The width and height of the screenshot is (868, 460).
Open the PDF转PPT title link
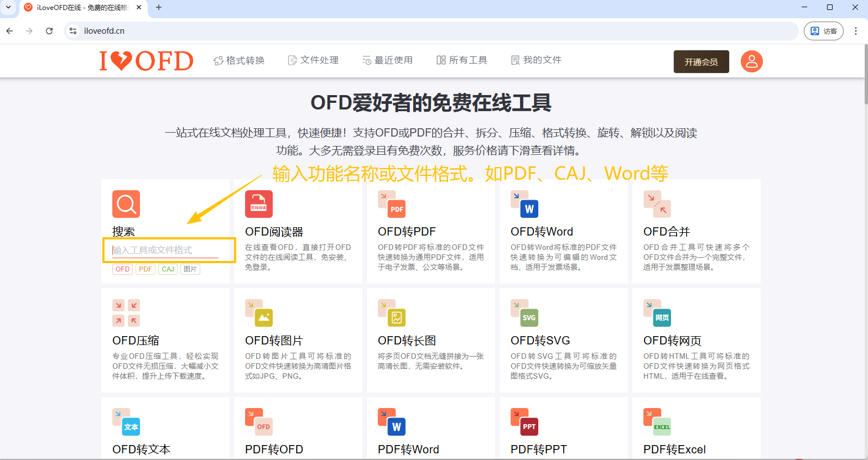(539, 449)
